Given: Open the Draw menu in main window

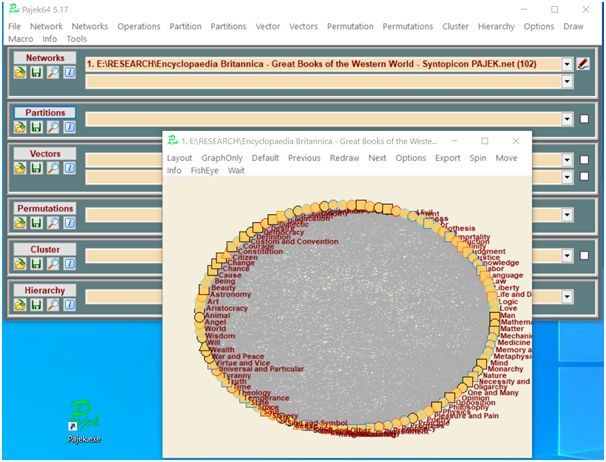Looking at the screenshot, I should [x=573, y=26].
